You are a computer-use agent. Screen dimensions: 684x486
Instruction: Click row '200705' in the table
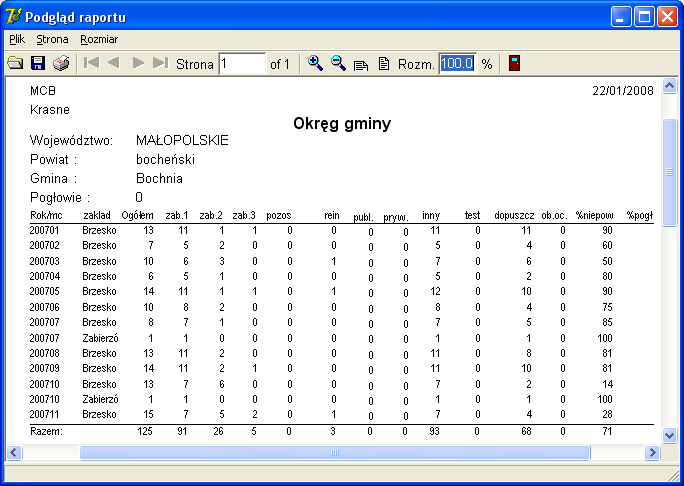(342, 291)
